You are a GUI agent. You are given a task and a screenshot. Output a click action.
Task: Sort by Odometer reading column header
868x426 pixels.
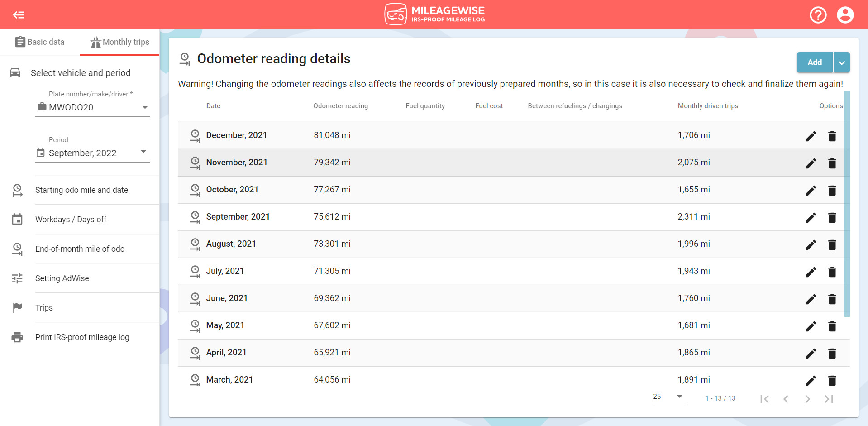click(x=340, y=106)
